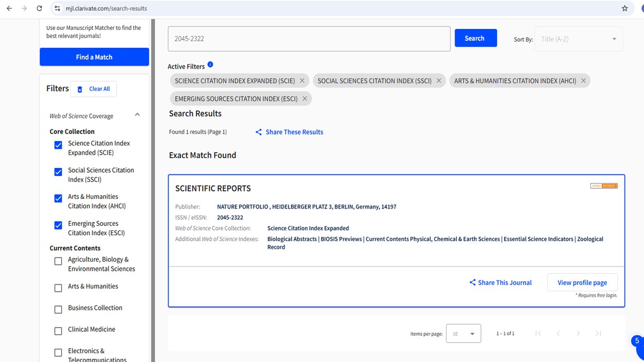The height and width of the screenshot is (362, 644).
Task: Uncheck Social Sciences Citation Index (SSCI)
Action: pyautogui.click(x=58, y=172)
